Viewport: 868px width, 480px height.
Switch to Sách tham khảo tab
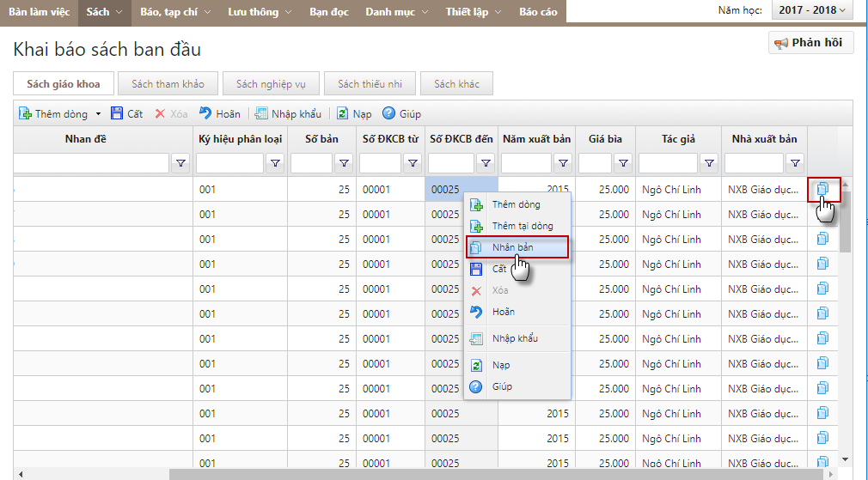coord(168,83)
